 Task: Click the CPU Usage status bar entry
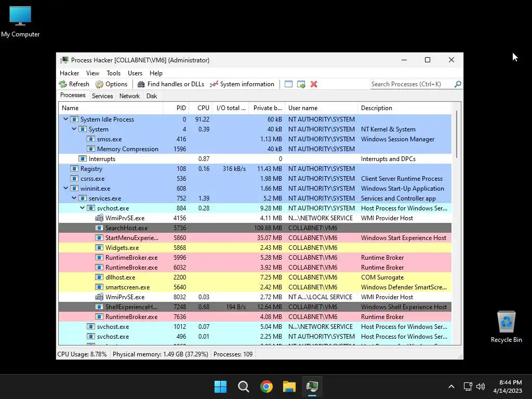tap(82, 354)
